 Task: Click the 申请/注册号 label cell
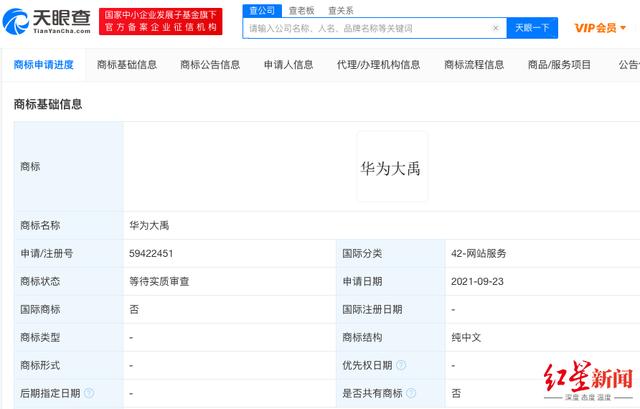point(69,253)
